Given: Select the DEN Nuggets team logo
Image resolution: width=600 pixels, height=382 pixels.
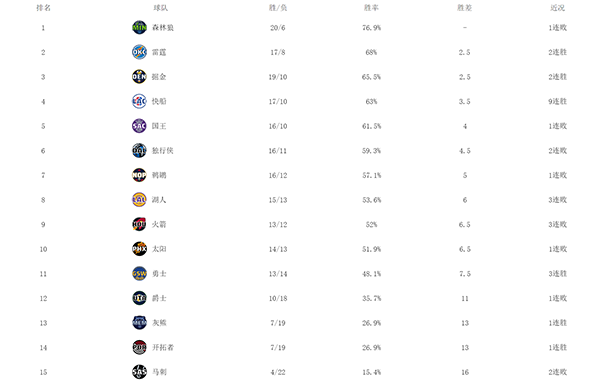Looking at the screenshot, I should point(139,77).
